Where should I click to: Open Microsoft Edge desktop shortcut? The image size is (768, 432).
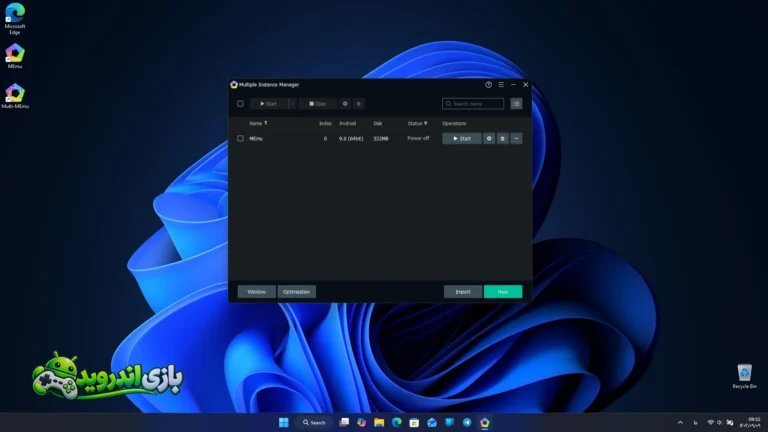click(15, 19)
